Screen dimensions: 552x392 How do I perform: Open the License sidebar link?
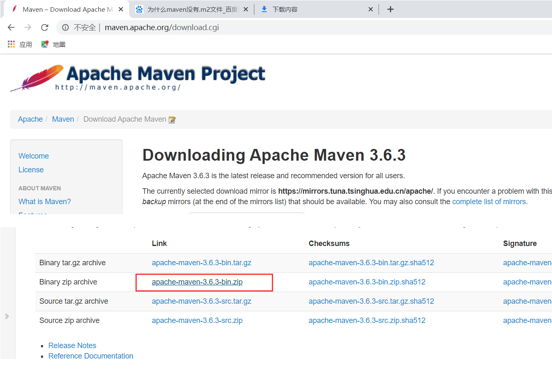coord(31,170)
